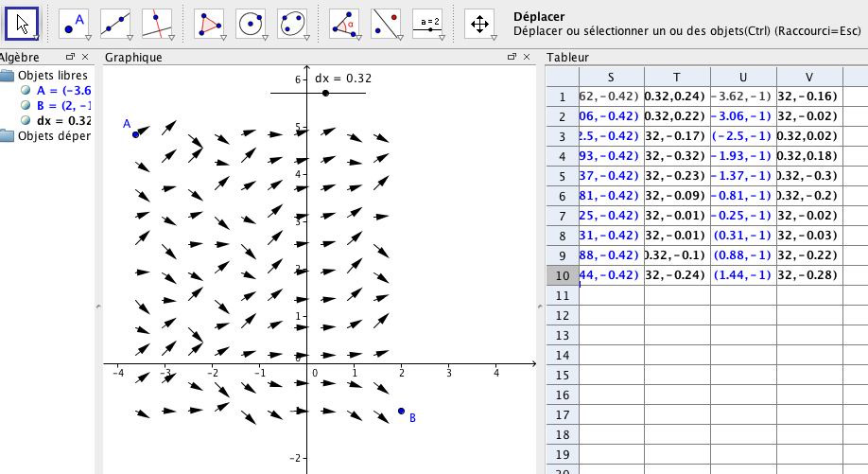Select the Perpendicular line tool
868x474 pixels.
tap(157, 23)
